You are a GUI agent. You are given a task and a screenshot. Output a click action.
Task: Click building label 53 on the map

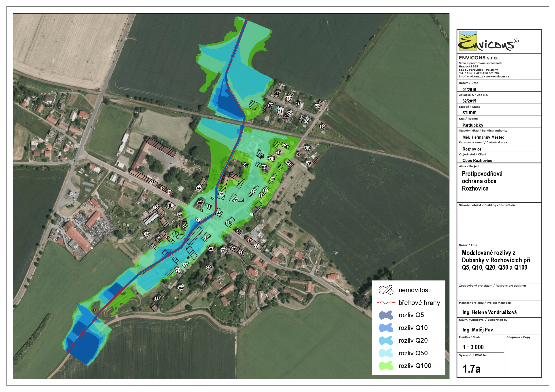(157, 299)
